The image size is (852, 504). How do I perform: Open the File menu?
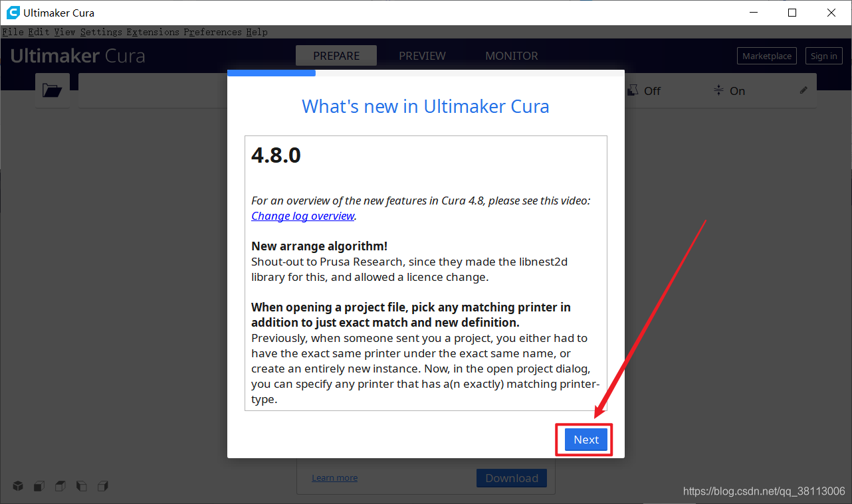click(x=13, y=32)
